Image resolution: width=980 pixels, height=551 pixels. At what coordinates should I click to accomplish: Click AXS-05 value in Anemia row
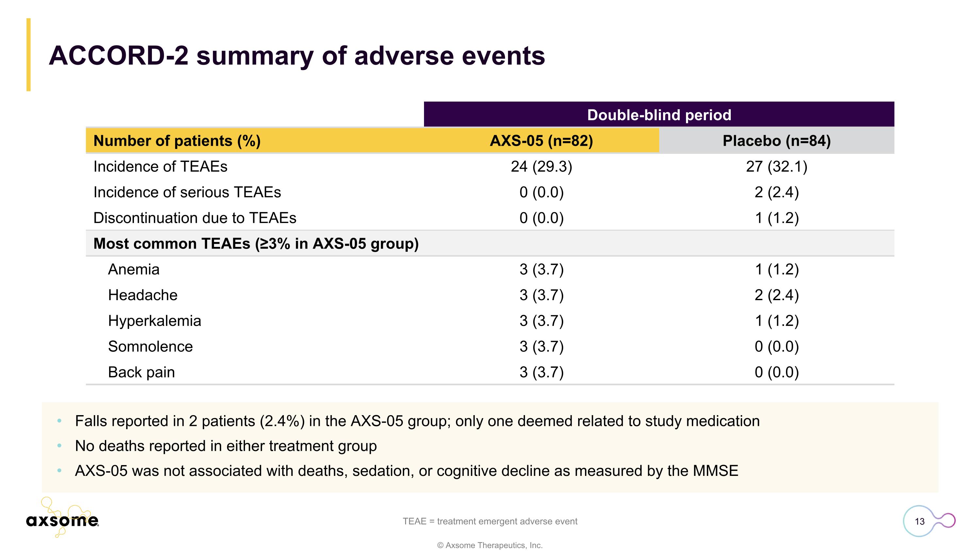tap(541, 269)
